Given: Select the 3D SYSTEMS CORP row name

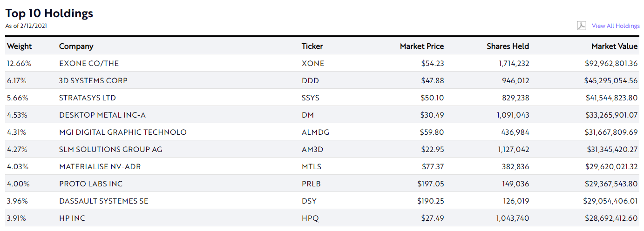Looking at the screenshot, I should pos(93,80).
